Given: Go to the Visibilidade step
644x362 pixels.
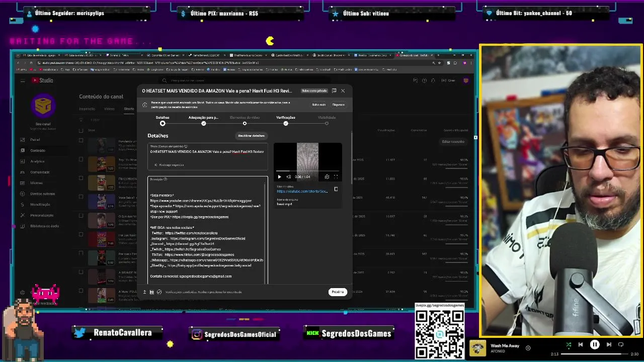Looking at the screenshot, I should (x=327, y=120).
